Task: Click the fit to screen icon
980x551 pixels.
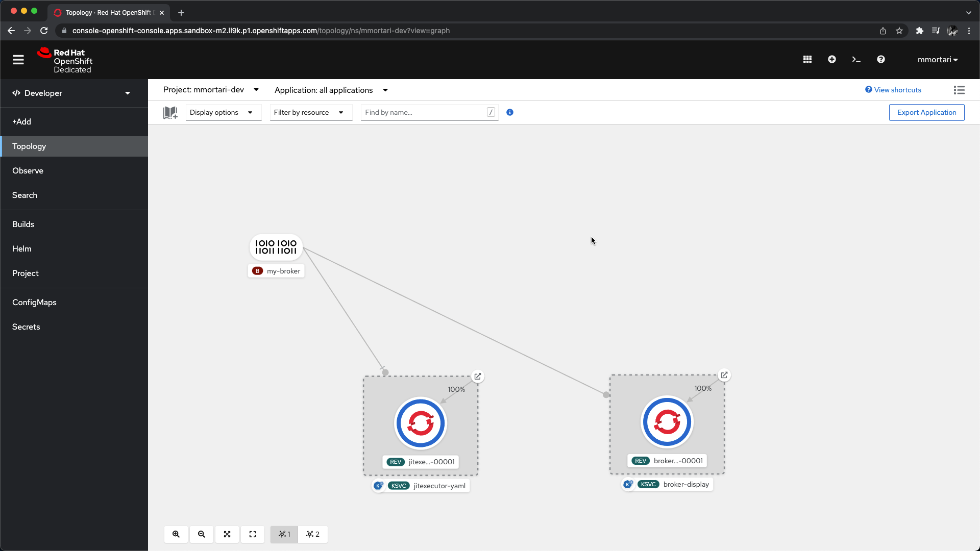Action: (227, 534)
